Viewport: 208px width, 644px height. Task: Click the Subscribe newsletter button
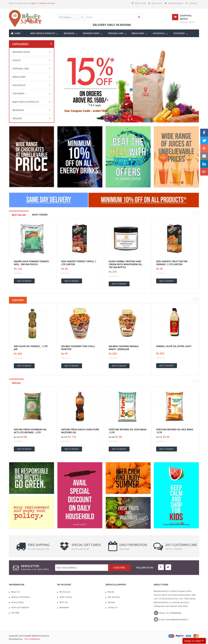click(119, 567)
